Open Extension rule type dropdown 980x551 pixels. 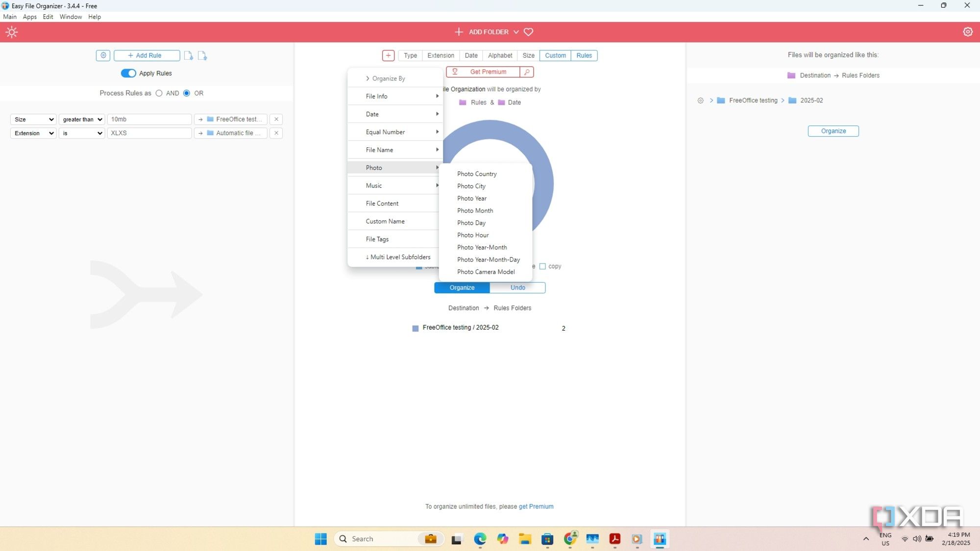point(33,133)
